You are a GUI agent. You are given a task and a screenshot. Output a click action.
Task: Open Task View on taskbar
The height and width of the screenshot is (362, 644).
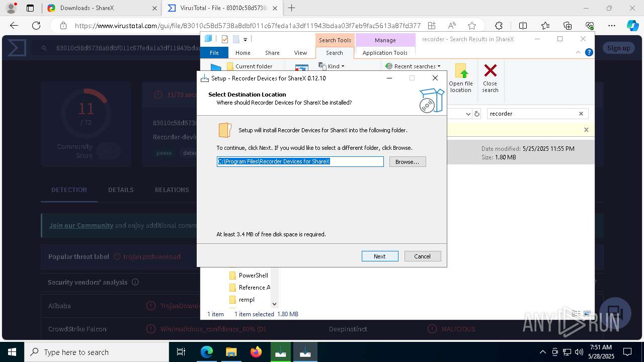point(181,352)
